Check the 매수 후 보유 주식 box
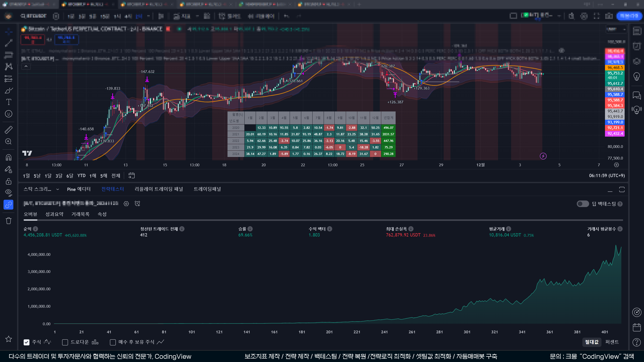The image size is (644, 362). tap(113, 342)
